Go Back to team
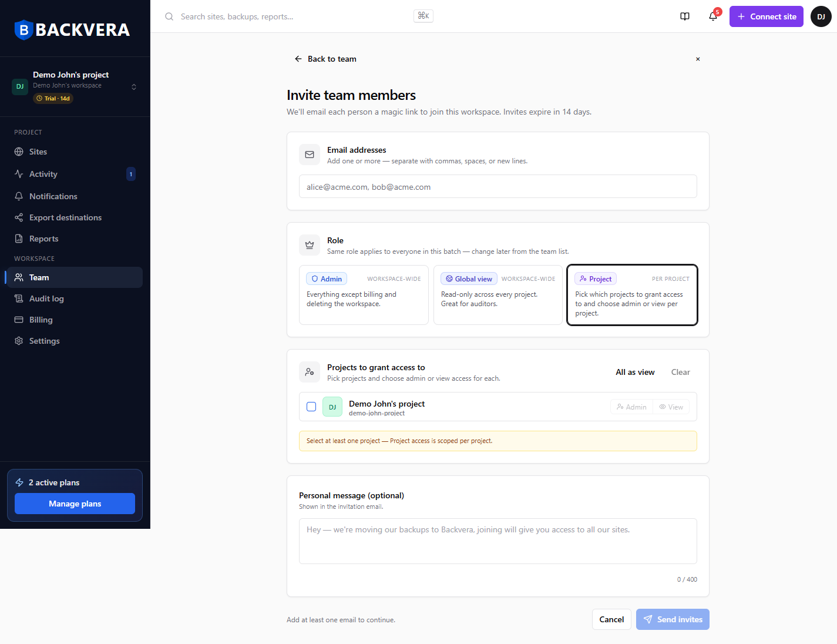 coord(325,59)
